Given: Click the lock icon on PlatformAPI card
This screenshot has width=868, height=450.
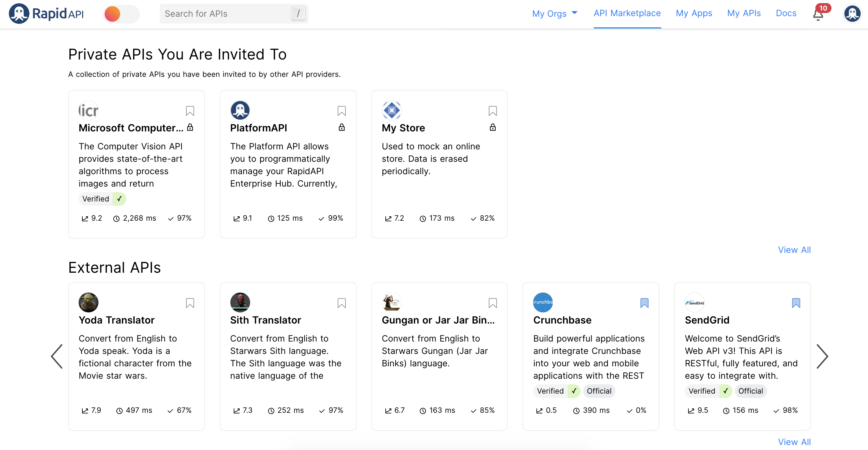Looking at the screenshot, I should point(341,127).
